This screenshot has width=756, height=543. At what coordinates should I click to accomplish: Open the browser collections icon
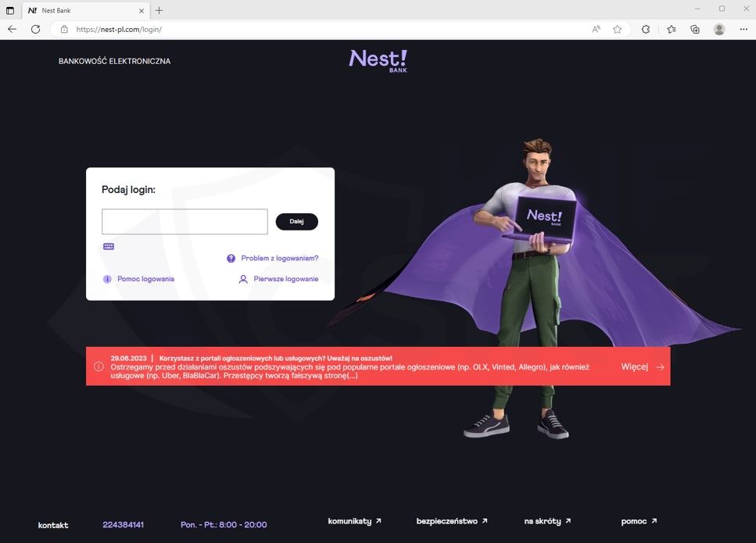[x=695, y=30]
